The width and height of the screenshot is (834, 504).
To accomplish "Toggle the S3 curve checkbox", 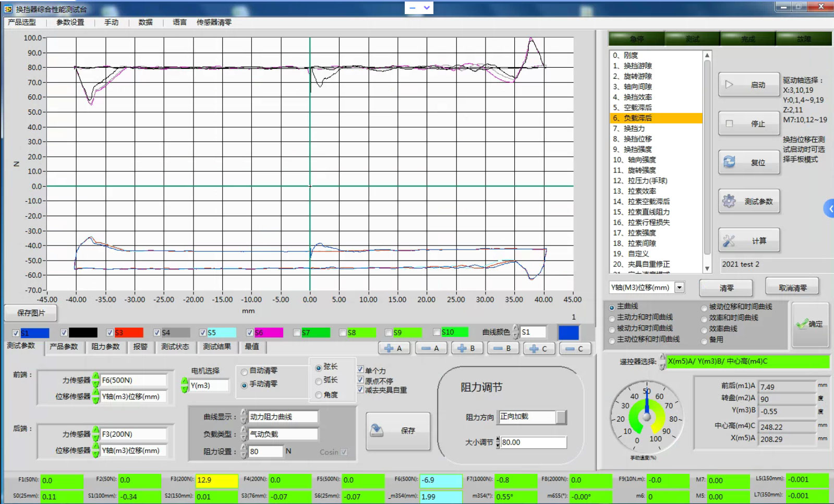I will 110,332.
